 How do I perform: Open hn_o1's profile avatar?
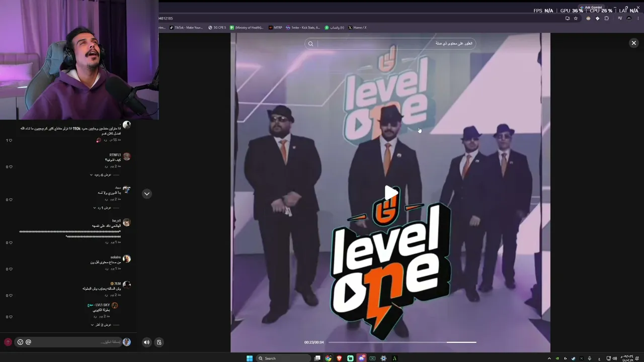127,222
